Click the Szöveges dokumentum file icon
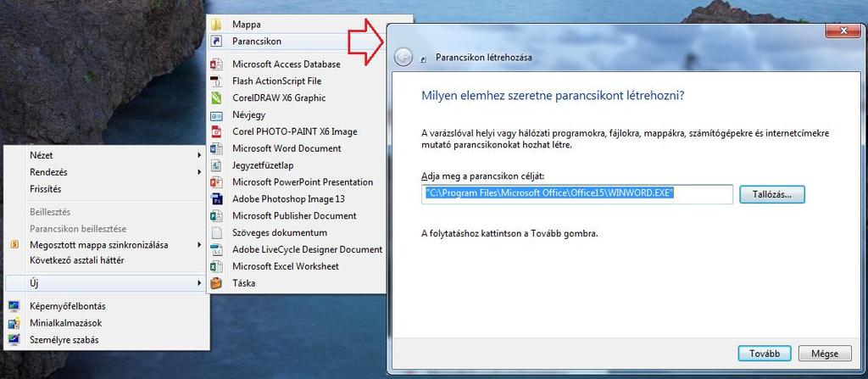 [x=216, y=232]
